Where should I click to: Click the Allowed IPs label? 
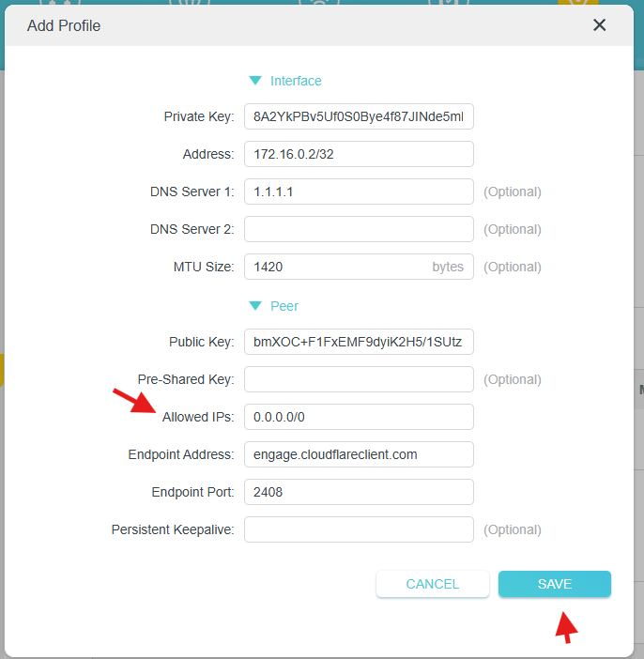[198, 417]
